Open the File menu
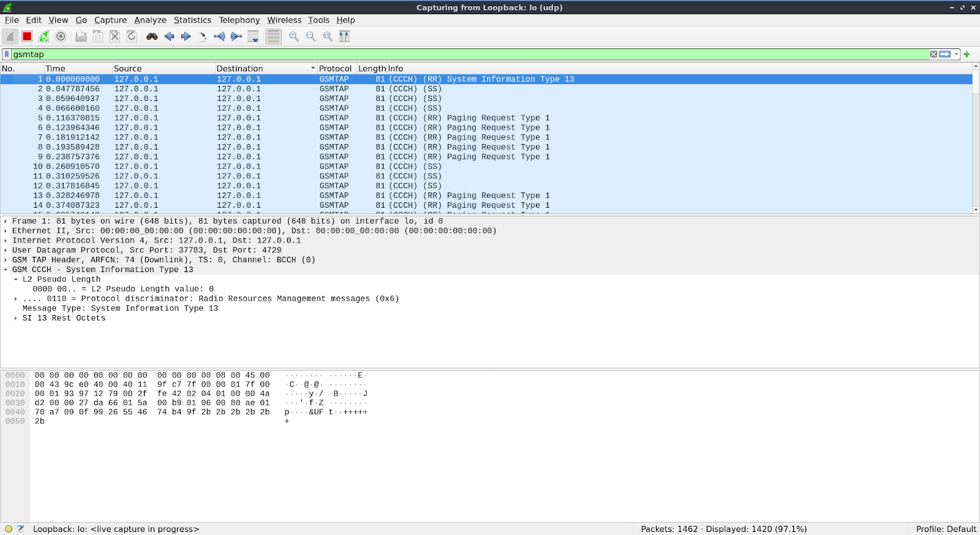The height and width of the screenshot is (535, 980). pos(12,20)
